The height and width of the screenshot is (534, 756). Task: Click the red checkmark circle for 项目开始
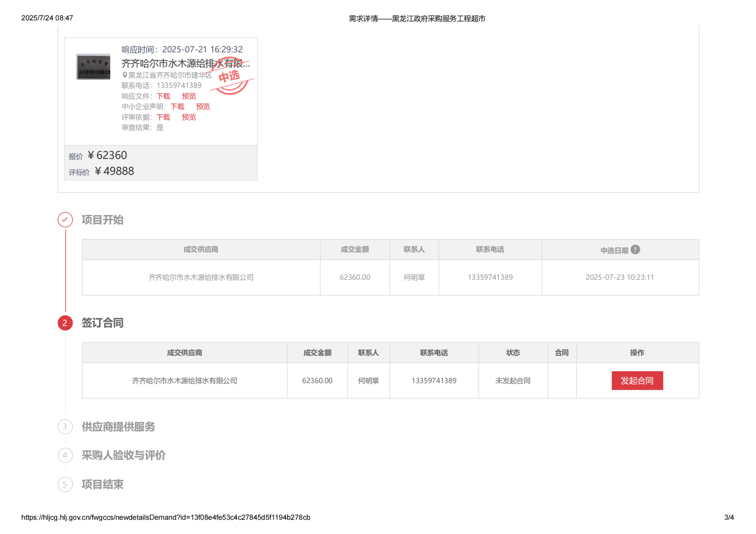(x=65, y=220)
